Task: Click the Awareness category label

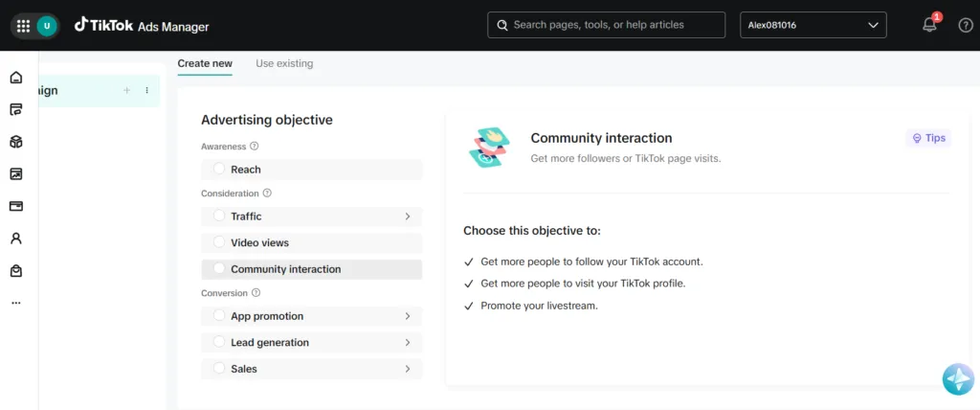Action: pyautogui.click(x=223, y=146)
